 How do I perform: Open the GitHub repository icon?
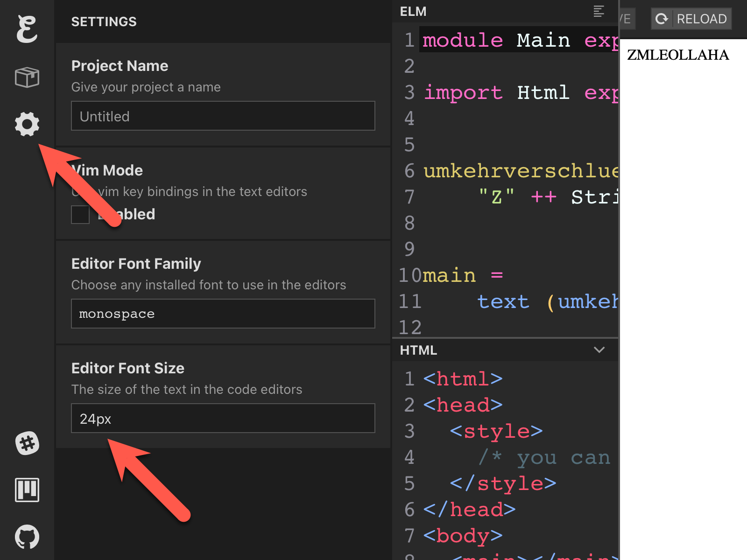pos(27,537)
